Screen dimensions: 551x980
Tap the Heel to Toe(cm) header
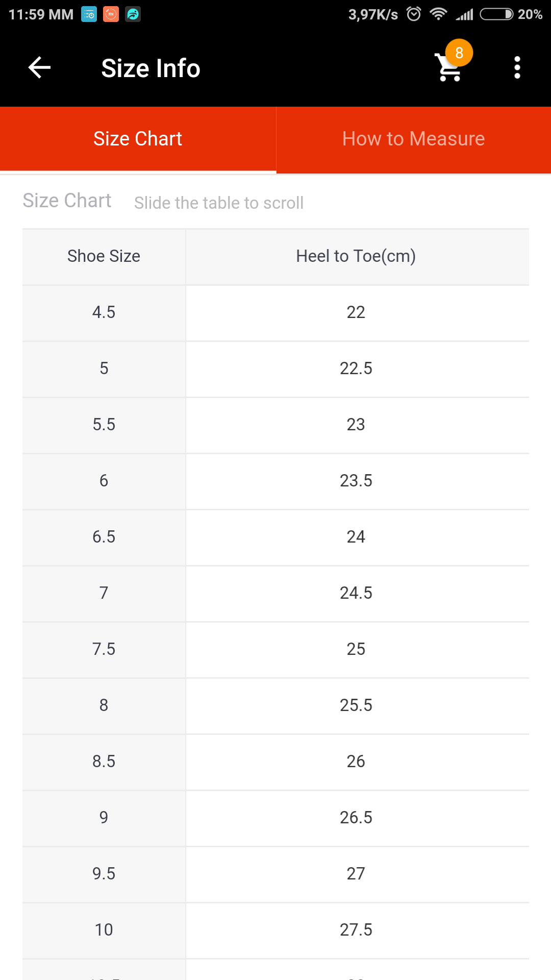[x=356, y=256]
